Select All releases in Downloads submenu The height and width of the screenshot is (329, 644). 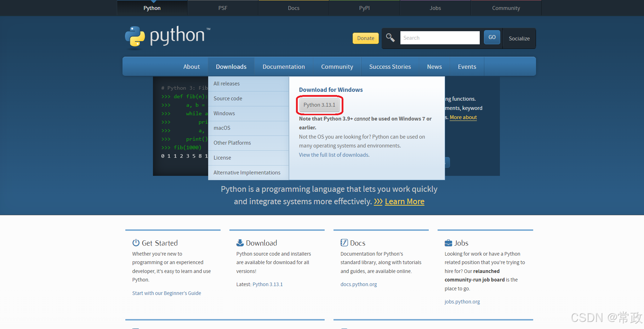pyautogui.click(x=249, y=84)
